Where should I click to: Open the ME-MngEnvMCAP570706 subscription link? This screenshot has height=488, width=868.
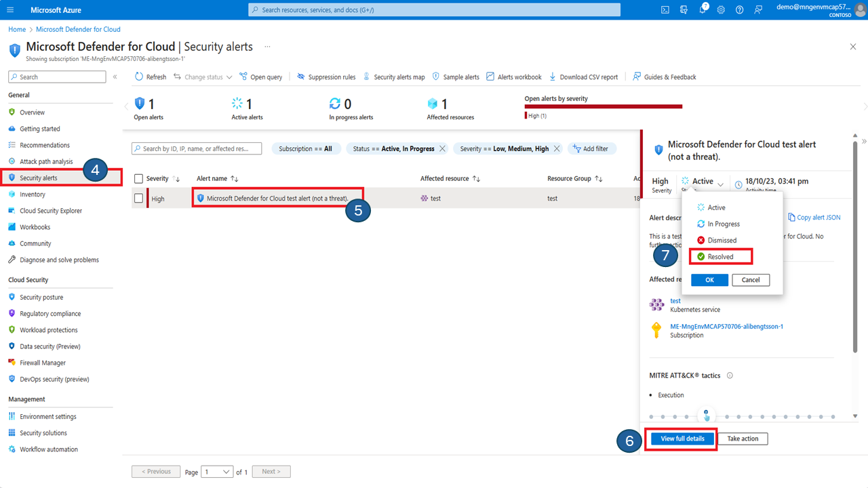[x=727, y=327]
